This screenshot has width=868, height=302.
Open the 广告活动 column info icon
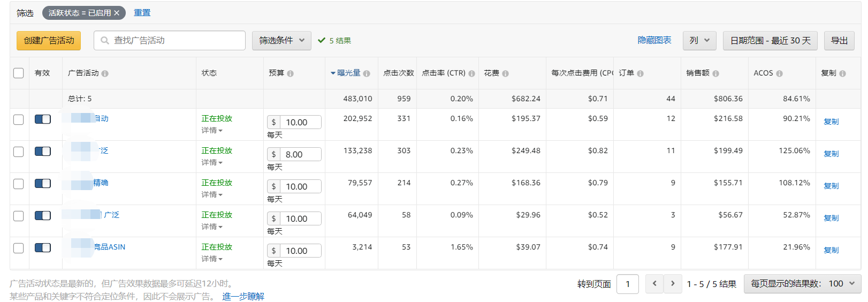tap(105, 73)
